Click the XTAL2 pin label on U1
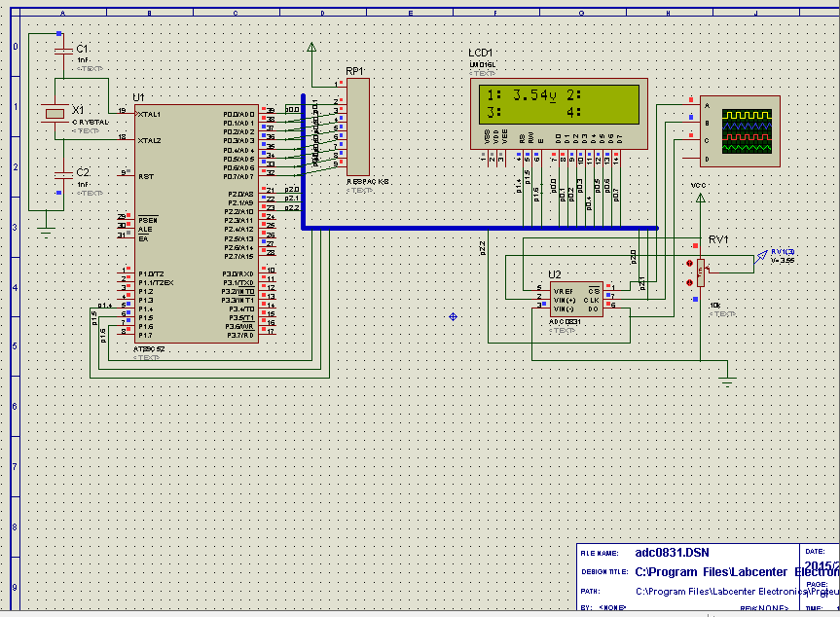This screenshot has width=840, height=617. coord(149,140)
